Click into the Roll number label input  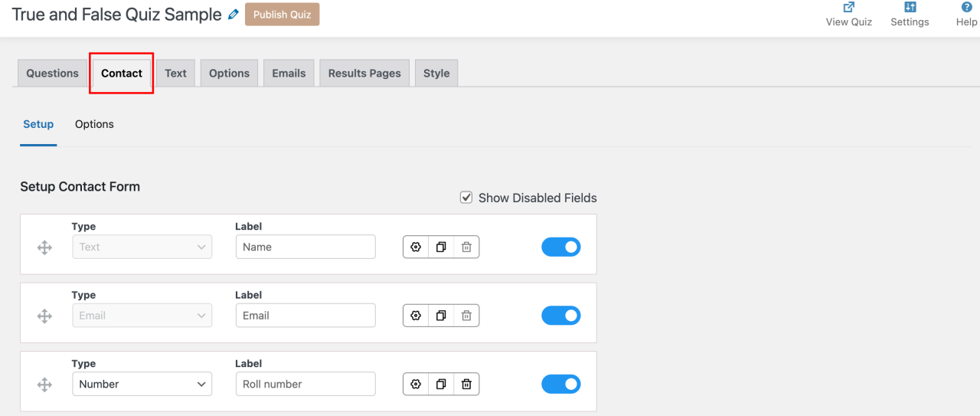(305, 384)
